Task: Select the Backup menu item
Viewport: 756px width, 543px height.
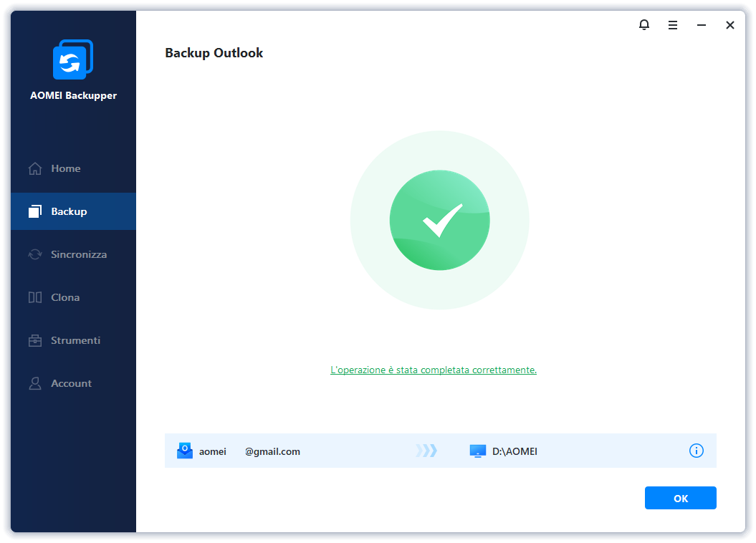Action: [x=73, y=211]
